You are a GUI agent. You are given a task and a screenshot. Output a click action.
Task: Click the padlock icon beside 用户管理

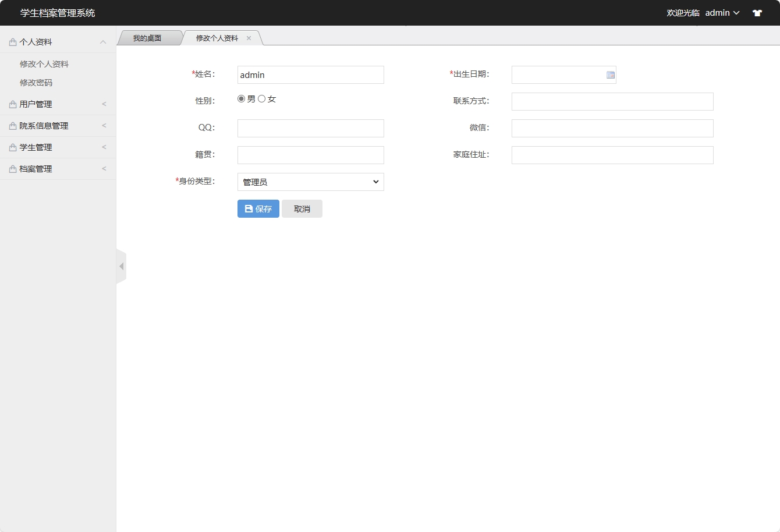click(x=12, y=104)
